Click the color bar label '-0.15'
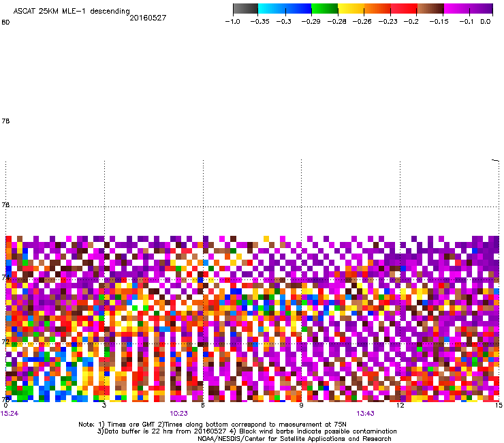504x443 pixels. pos(439,22)
